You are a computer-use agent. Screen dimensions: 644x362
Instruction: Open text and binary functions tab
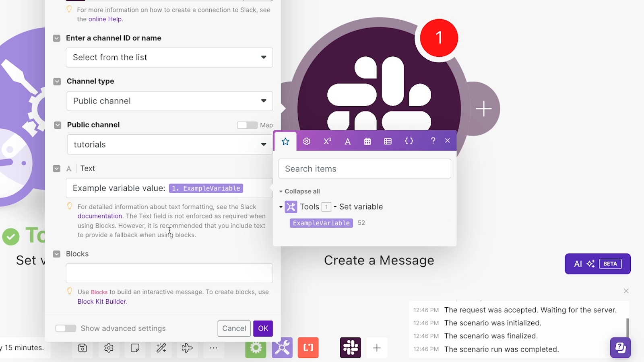click(348, 141)
